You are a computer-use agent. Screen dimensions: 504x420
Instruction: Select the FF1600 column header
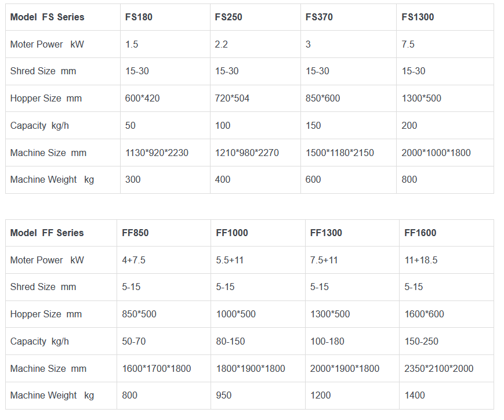click(420, 233)
